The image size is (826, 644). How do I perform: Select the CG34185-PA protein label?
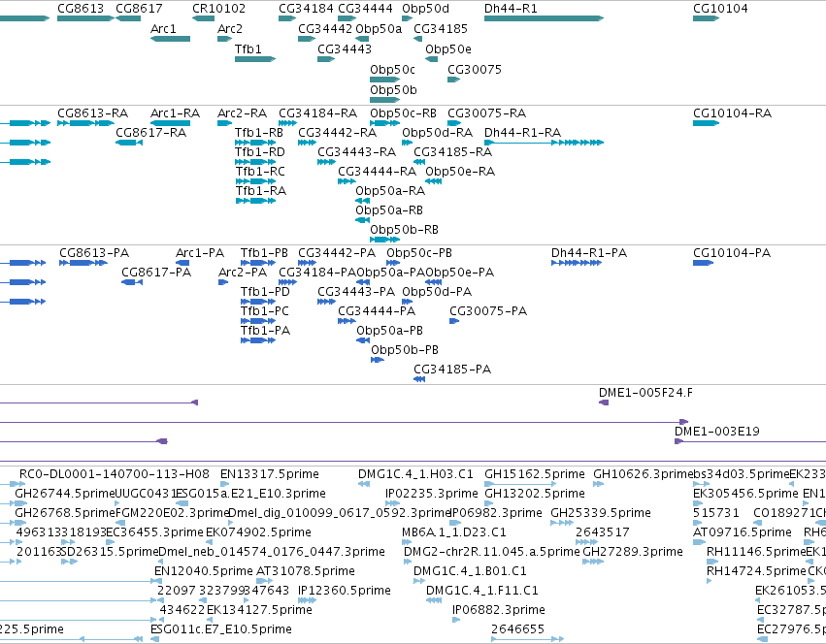(x=452, y=370)
